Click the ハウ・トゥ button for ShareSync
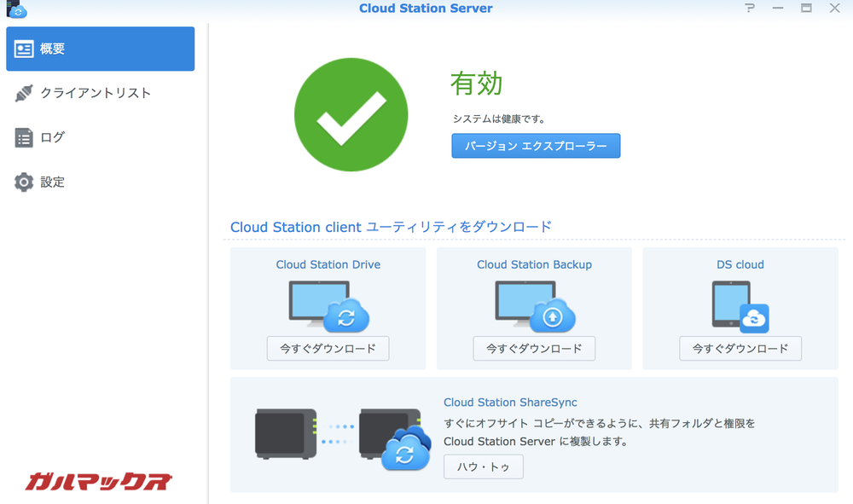Image resolution: width=853 pixels, height=504 pixels. click(484, 466)
